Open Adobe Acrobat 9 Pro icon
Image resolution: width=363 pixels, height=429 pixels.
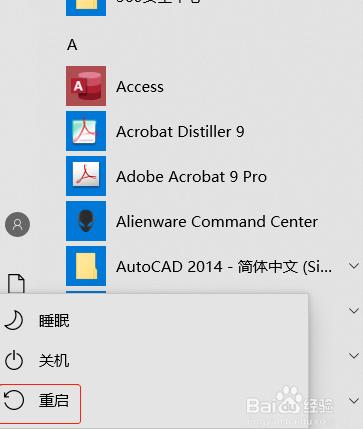86,176
